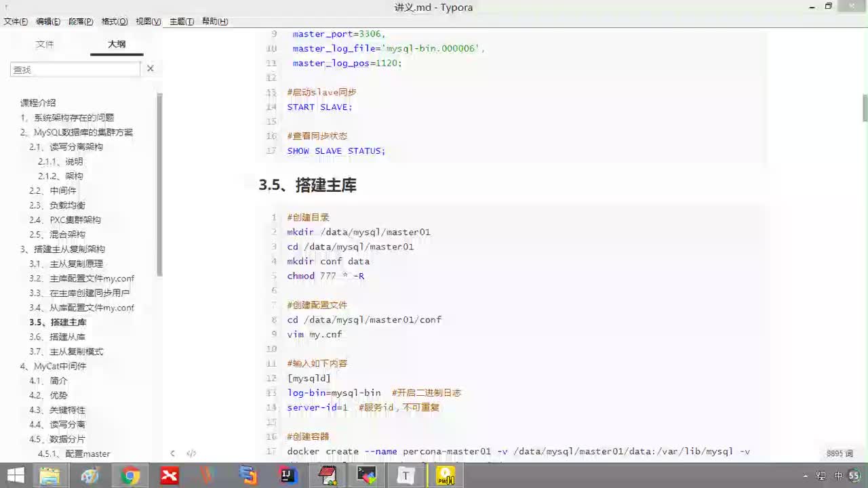Select 2.1.1、说明 in outline
Screen dimensions: 868x488
[60, 161]
